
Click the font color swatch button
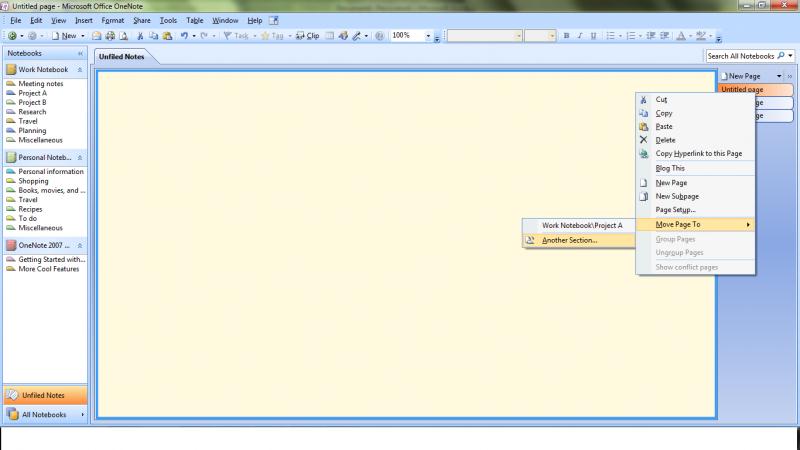680,35
